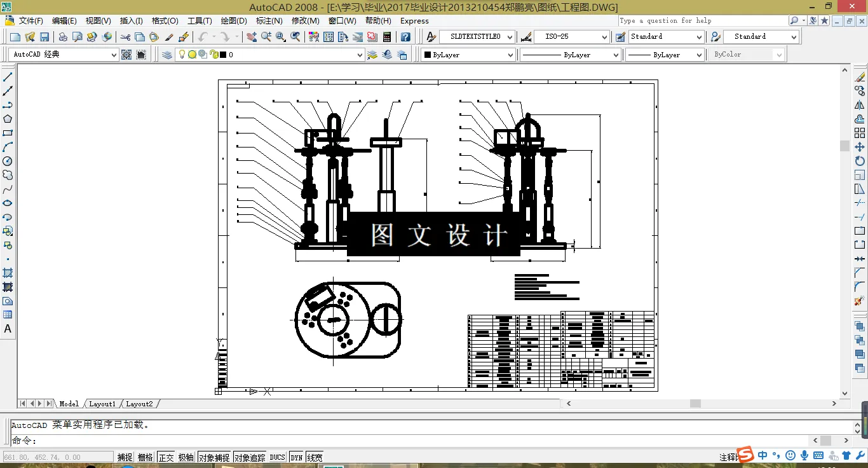
Task: Open the ISO-25 dimension style dropdown
Action: point(572,37)
